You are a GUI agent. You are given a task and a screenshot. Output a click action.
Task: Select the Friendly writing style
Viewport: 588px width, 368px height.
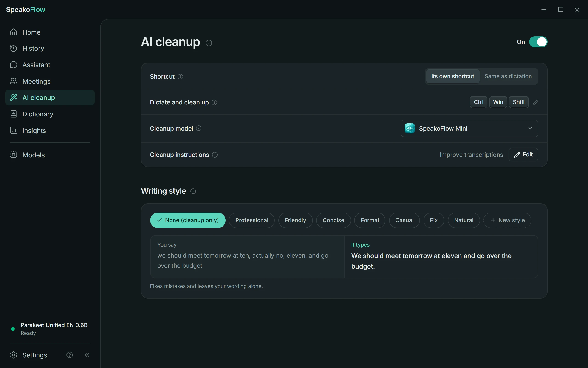coord(295,220)
